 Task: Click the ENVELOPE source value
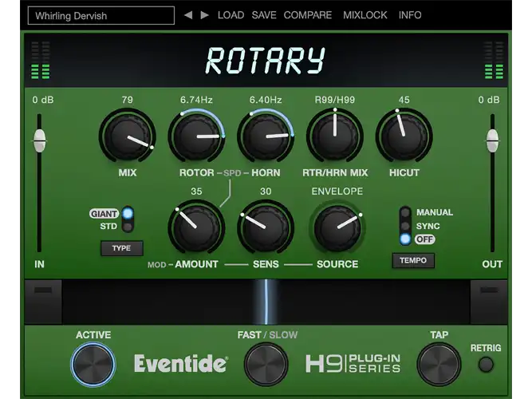337,192
